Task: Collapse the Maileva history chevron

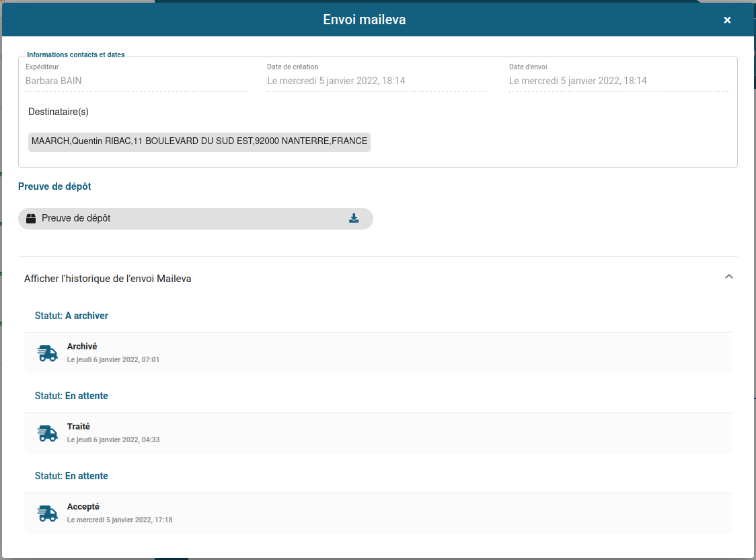Action: tap(728, 277)
